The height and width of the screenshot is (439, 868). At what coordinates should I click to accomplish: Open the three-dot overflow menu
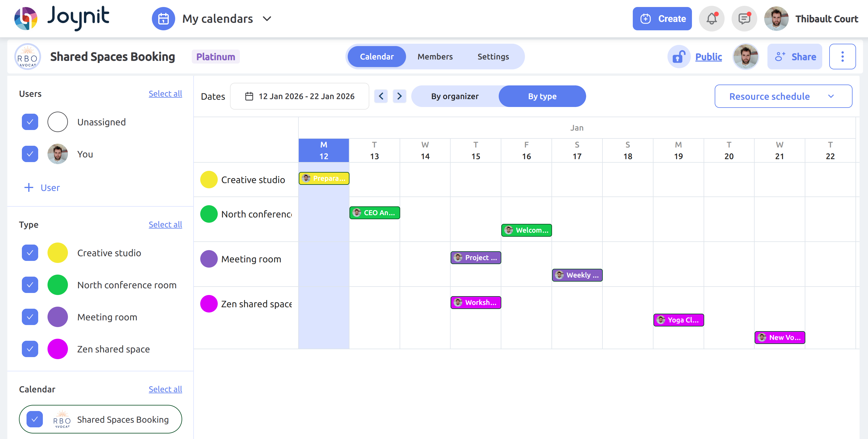[842, 56]
